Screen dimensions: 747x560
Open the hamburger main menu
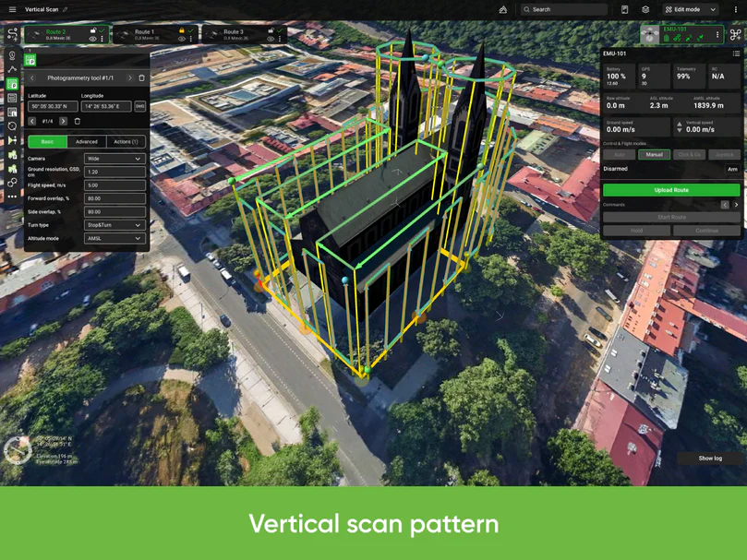point(12,9)
